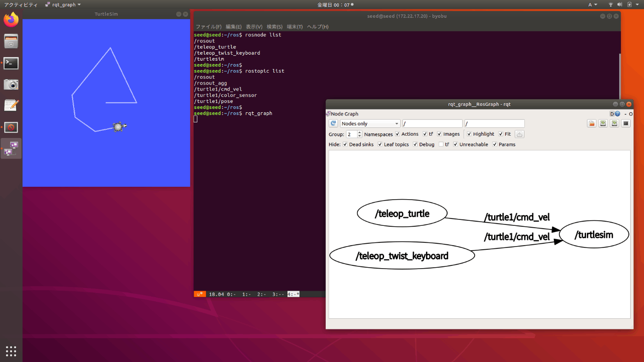644x362 pixels.
Task: Click the orange byobu logo in the status bar
Action: click(200, 294)
